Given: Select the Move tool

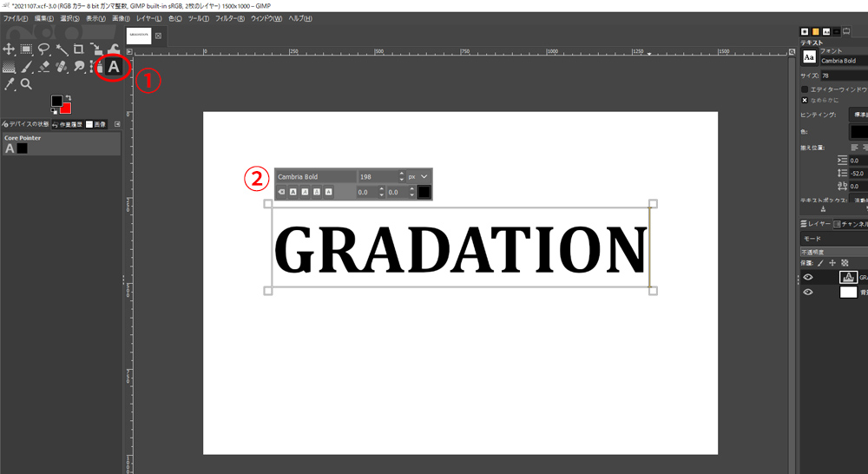Looking at the screenshot, I should point(9,49).
